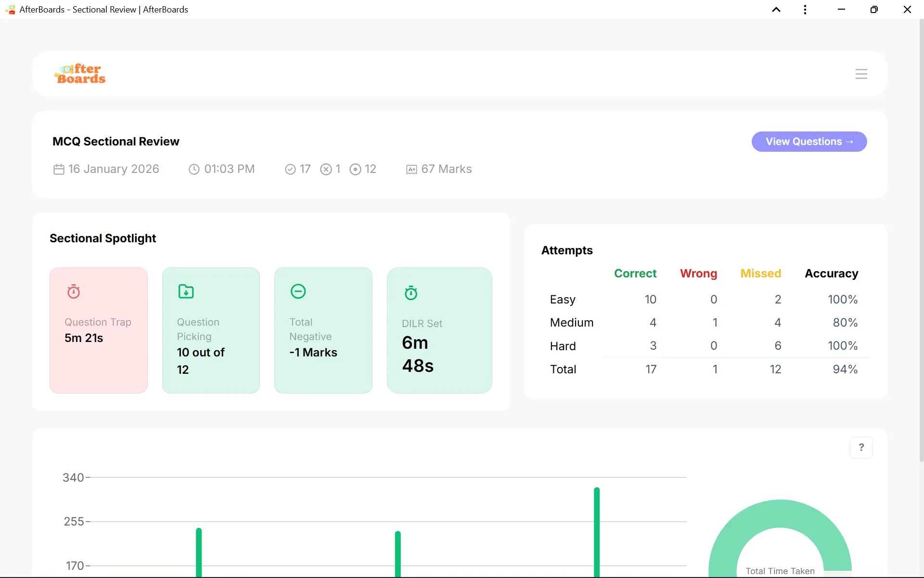The image size is (924, 578).
Task: Click the minus circle icon in Total Negative card
Action: pyautogui.click(x=298, y=291)
